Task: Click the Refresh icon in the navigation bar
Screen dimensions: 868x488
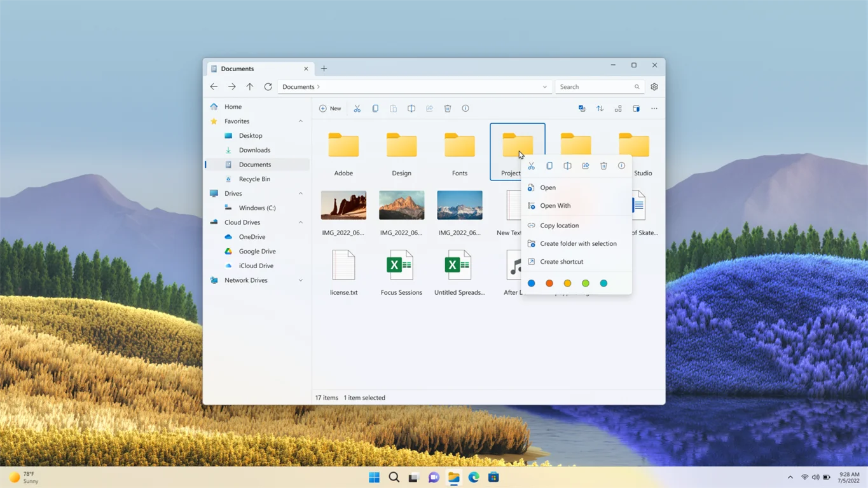Action: (268, 87)
